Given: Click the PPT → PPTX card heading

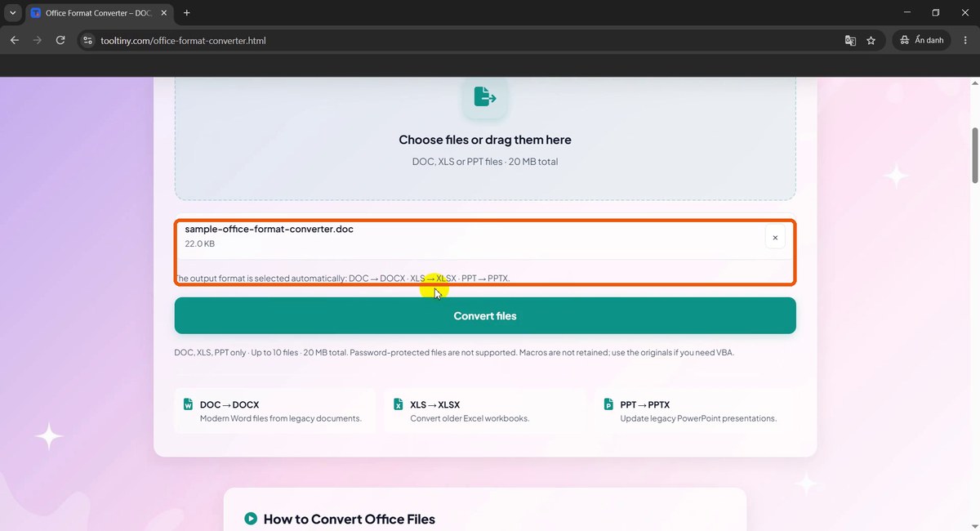Looking at the screenshot, I should pos(645,404).
